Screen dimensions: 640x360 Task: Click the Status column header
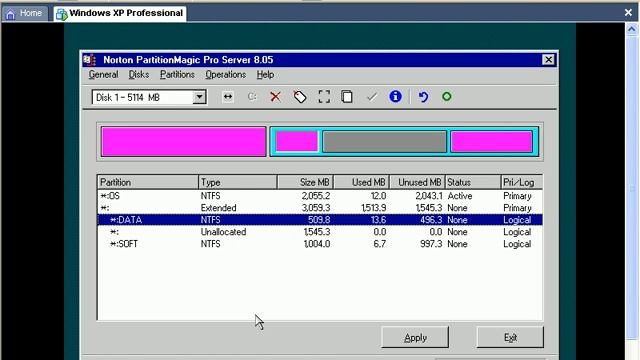pos(473,182)
